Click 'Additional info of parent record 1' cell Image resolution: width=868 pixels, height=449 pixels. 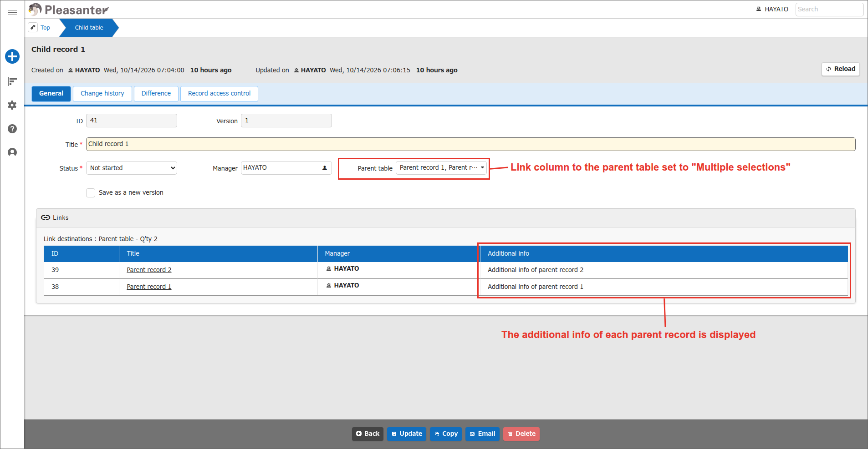[x=664, y=287]
